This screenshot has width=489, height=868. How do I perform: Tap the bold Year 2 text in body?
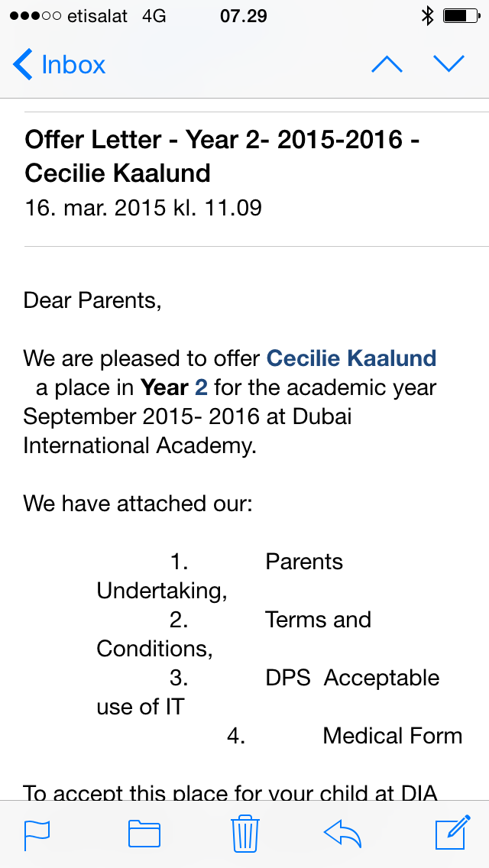point(173,387)
